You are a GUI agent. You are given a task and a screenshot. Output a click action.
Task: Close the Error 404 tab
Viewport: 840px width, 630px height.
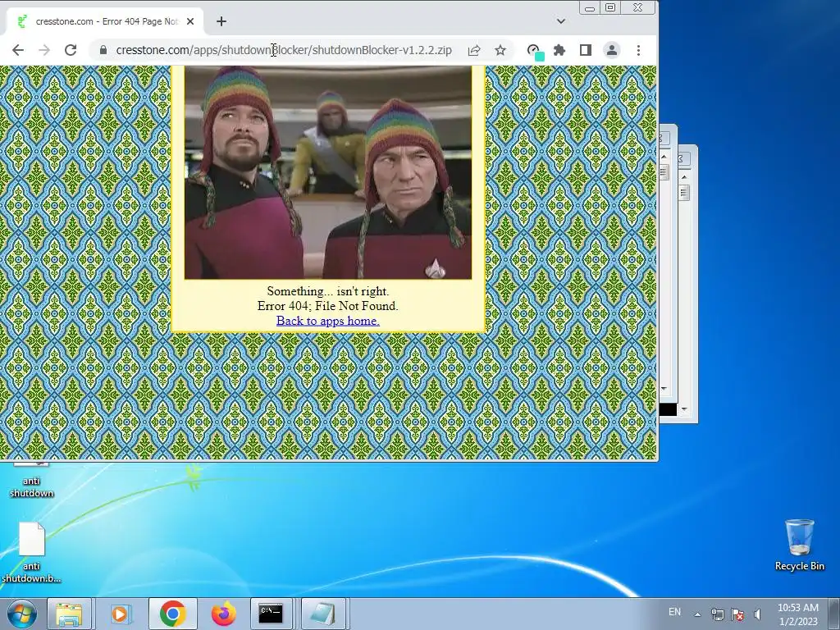point(190,21)
